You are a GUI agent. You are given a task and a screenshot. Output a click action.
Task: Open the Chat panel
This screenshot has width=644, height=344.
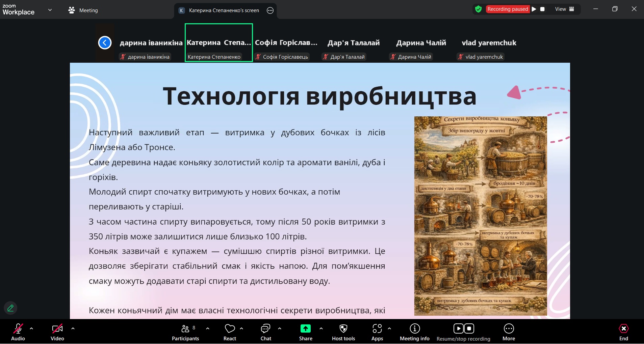pos(266,332)
